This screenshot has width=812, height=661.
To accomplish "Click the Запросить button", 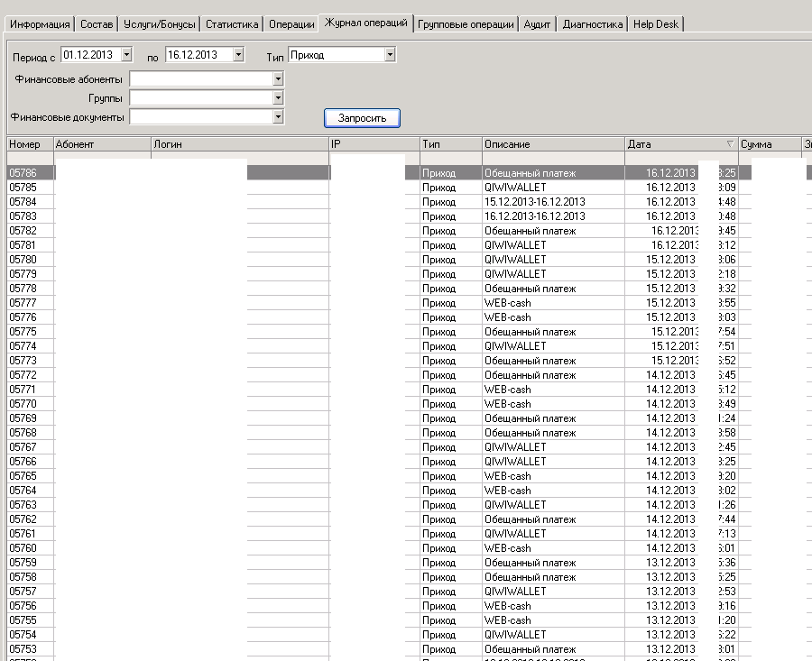I will pos(362,118).
